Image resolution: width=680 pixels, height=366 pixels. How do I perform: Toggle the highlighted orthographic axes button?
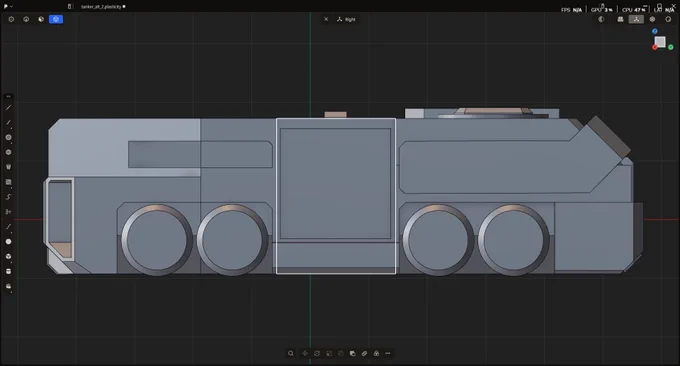click(x=636, y=19)
